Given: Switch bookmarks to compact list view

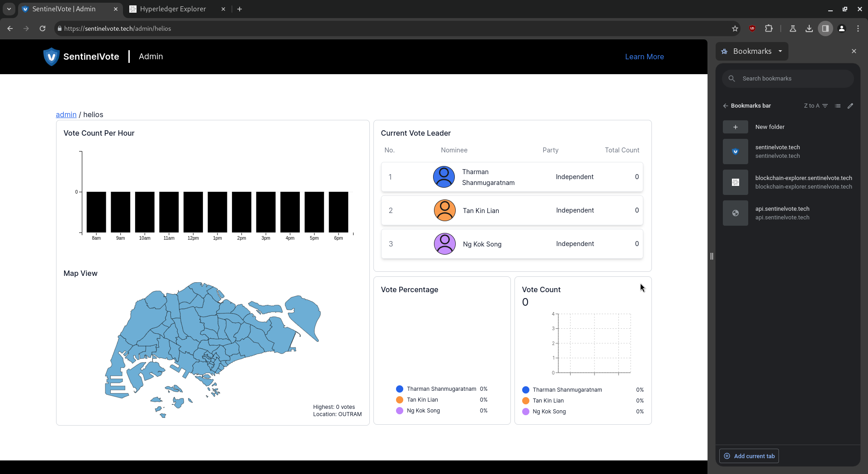Looking at the screenshot, I should (x=838, y=106).
